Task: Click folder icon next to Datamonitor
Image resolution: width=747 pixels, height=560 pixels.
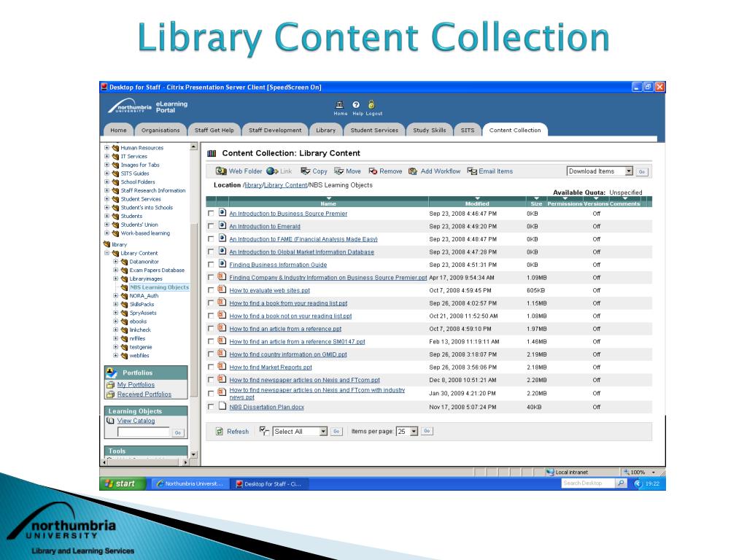Action: [x=124, y=262]
